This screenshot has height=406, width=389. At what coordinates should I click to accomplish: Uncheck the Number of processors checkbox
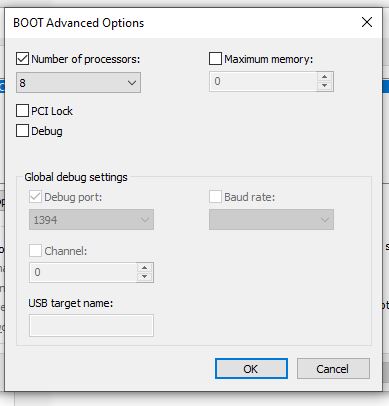(x=22, y=59)
